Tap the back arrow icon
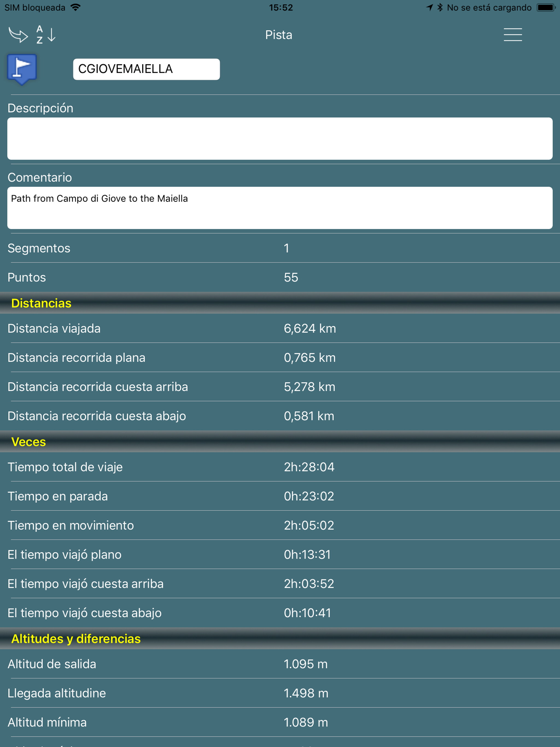 tap(18, 35)
